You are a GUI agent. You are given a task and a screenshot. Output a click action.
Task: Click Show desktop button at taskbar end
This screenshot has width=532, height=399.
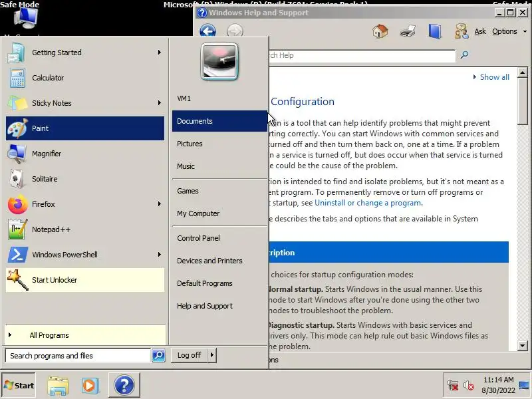525,385
